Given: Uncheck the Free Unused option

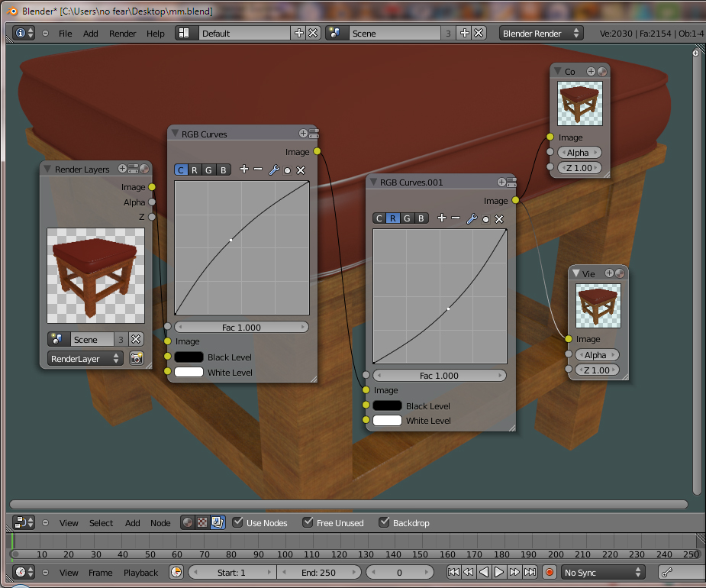Looking at the screenshot, I should pyautogui.click(x=308, y=522).
